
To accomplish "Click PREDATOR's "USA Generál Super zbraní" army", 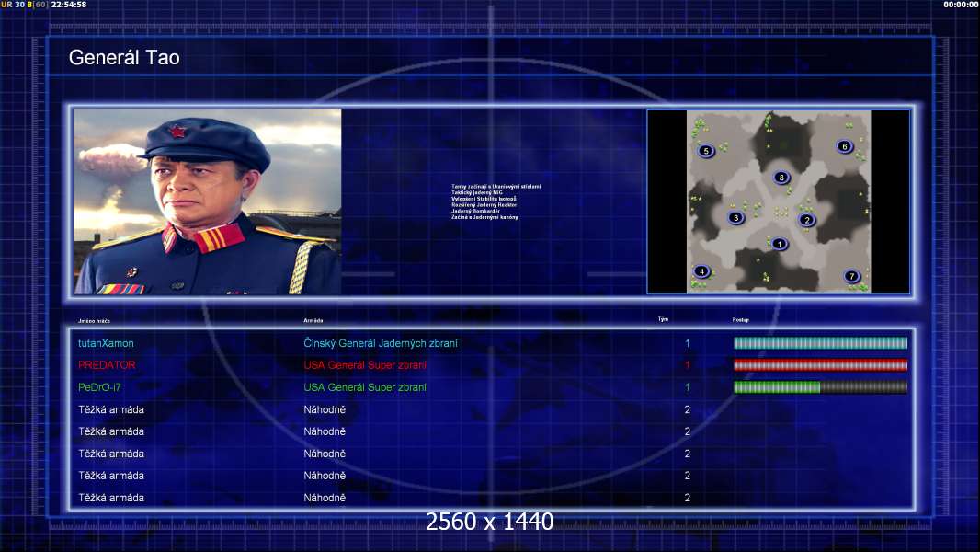I will 365,365.
